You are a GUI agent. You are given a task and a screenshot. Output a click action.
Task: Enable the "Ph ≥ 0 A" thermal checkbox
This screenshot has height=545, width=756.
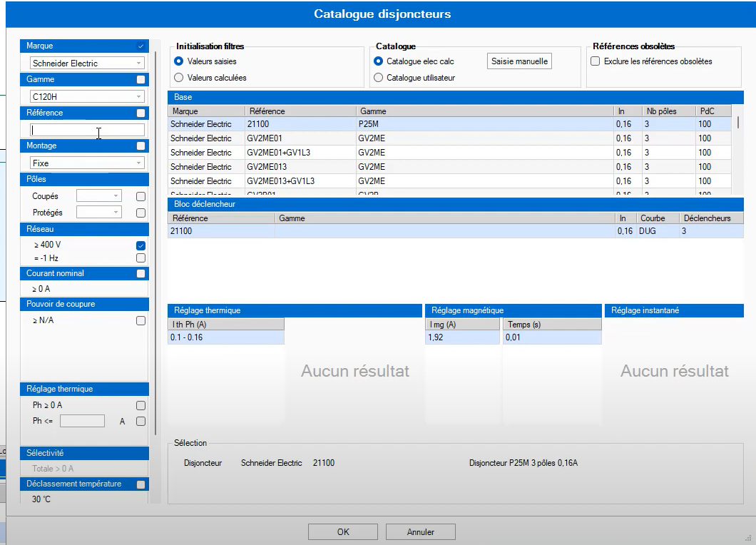click(140, 405)
